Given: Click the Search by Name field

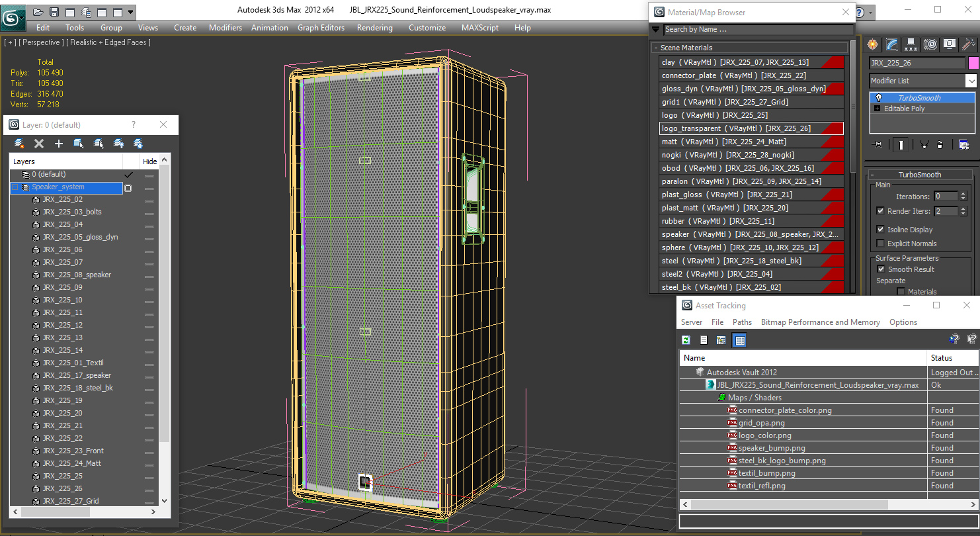Looking at the screenshot, I should (758, 29).
